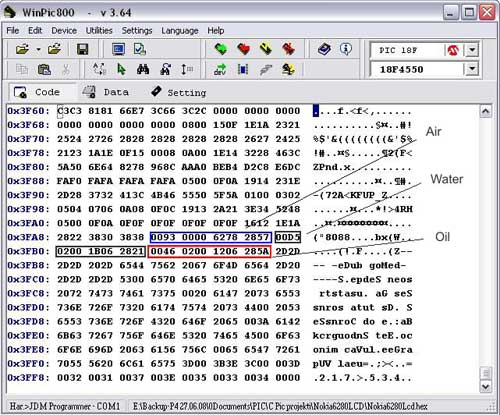Click the binoculars Find icon
This screenshot has height=415, width=500.
[x=143, y=69]
